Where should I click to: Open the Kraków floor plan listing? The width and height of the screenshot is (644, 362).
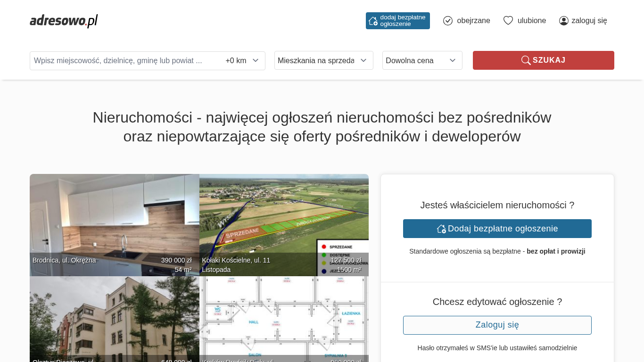pos(284,318)
